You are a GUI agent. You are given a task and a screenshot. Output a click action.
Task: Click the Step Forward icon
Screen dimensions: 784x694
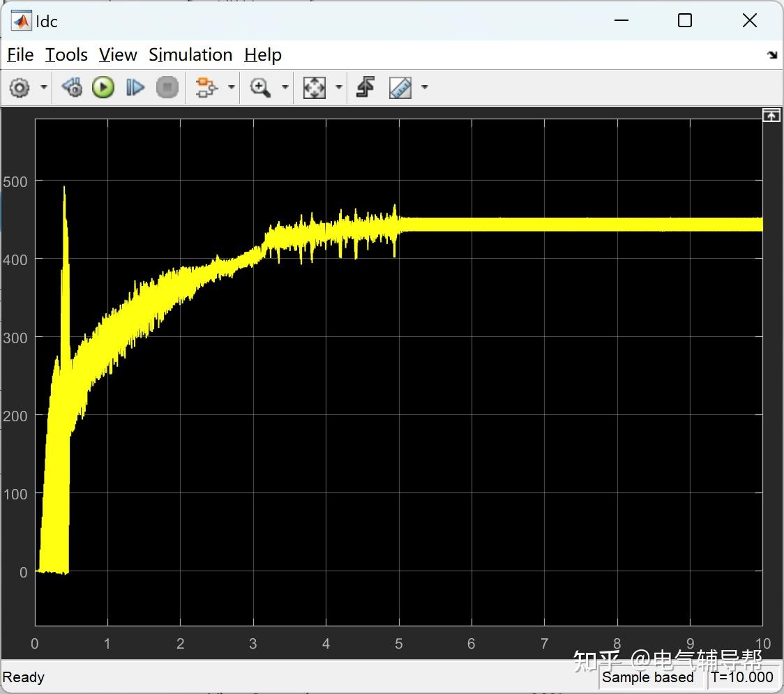[x=135, y=87]
